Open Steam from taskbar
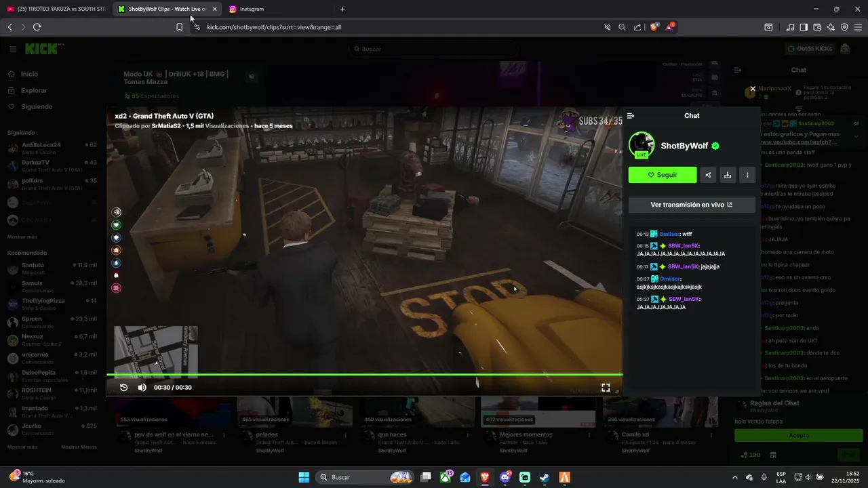 tap(545, 477)
